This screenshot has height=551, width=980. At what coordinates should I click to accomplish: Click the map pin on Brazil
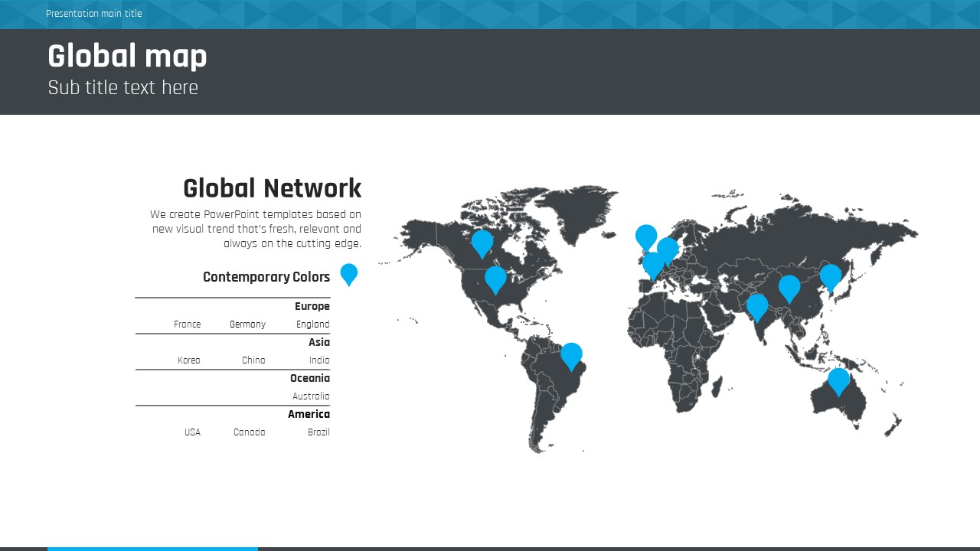[x=571, y=354]
